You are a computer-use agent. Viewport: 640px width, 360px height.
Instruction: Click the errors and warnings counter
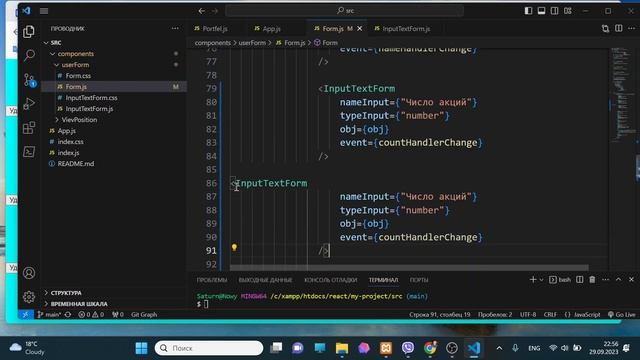tap(91, 315)
